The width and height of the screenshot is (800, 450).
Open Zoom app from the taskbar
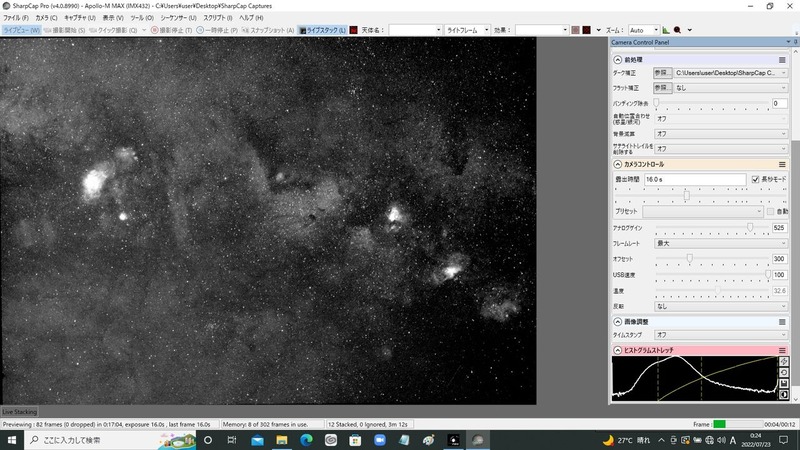tap(380, 440)
